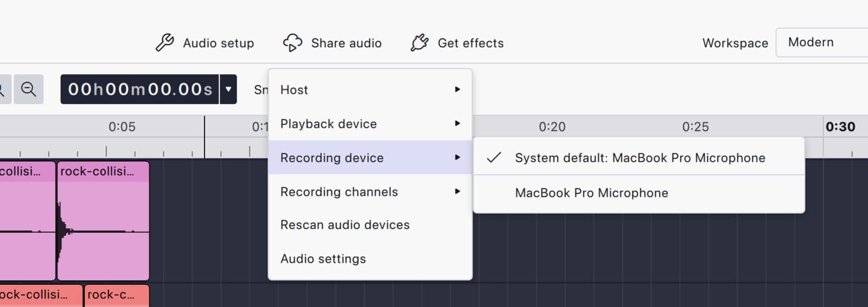Viewport: 868px width, 307px height.
Task: Select the pink rock-collisi... clip with waveform
Action: pyautogui.click(x=103, y=221)
